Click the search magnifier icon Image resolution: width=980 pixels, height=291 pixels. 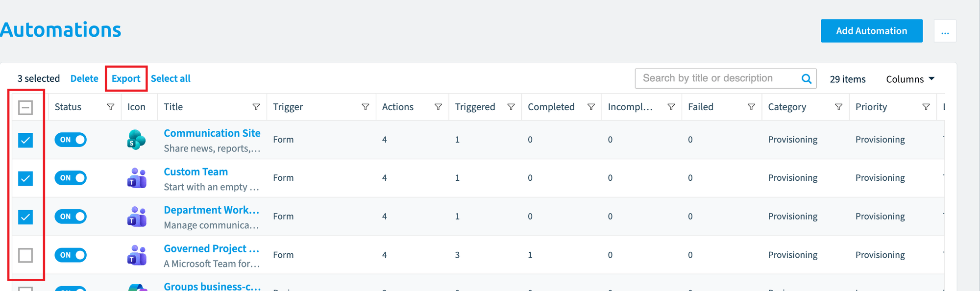(x=806, y=78)
